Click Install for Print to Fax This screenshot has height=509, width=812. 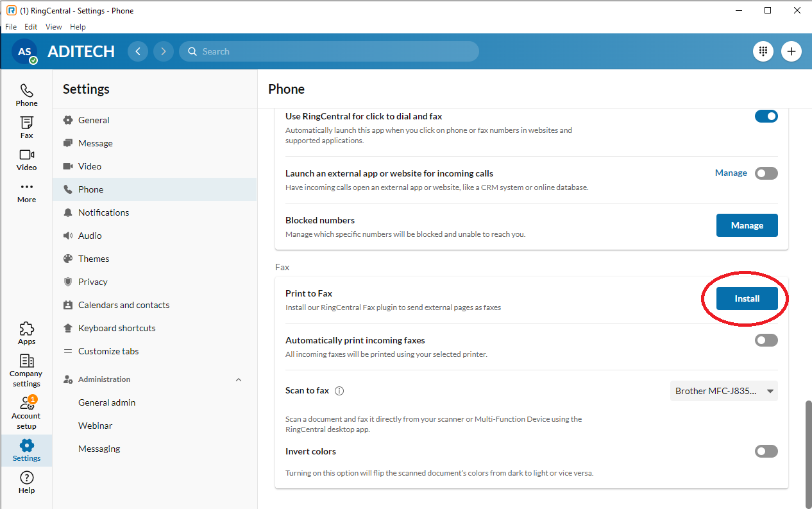(x=747, y=298)
